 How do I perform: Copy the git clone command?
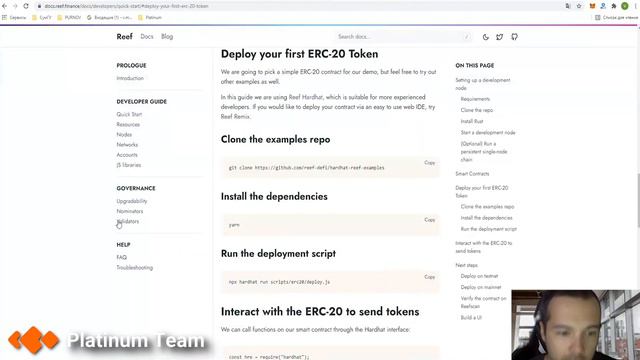point(429,162)
